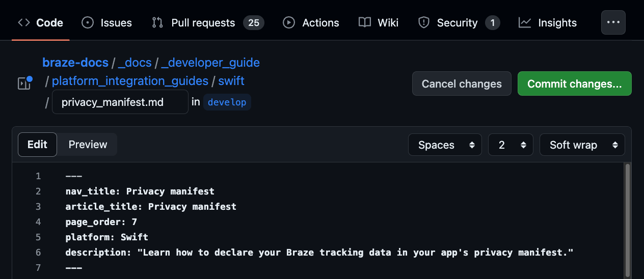The width and height of the screenshot is (644, 279).
Task: Open the Soft wrap mode dropdown
Action: click(582, 145)
